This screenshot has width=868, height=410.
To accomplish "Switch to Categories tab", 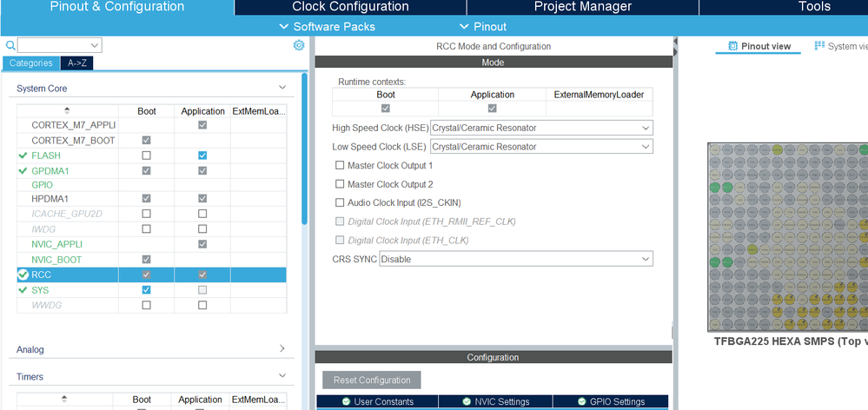I will click(x=31, y=63).
